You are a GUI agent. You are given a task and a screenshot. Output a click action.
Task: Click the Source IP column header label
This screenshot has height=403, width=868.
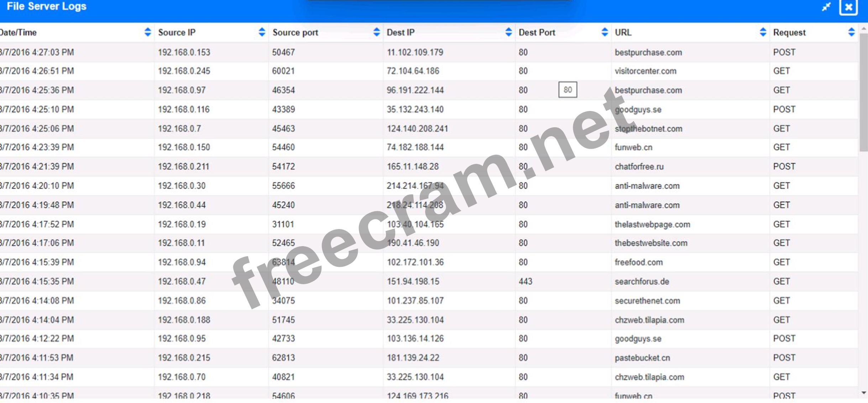tap(177, 32)
